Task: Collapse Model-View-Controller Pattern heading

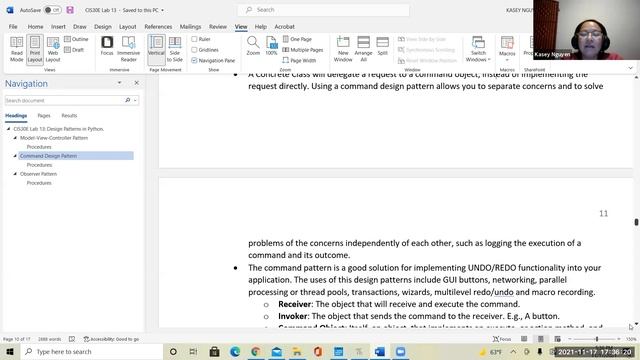Action: (15, 138)
